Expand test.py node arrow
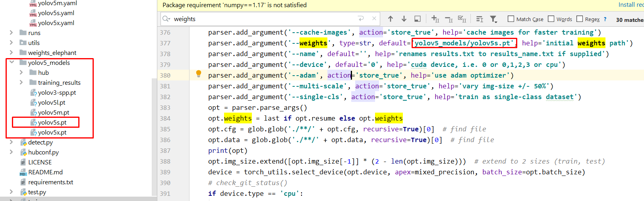This screenshot has width=644, height=201. (11, 192)
